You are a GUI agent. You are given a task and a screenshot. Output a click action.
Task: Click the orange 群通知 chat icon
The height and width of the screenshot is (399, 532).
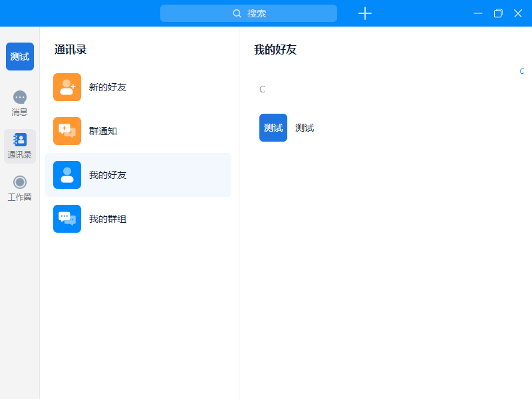pos(67,131)
